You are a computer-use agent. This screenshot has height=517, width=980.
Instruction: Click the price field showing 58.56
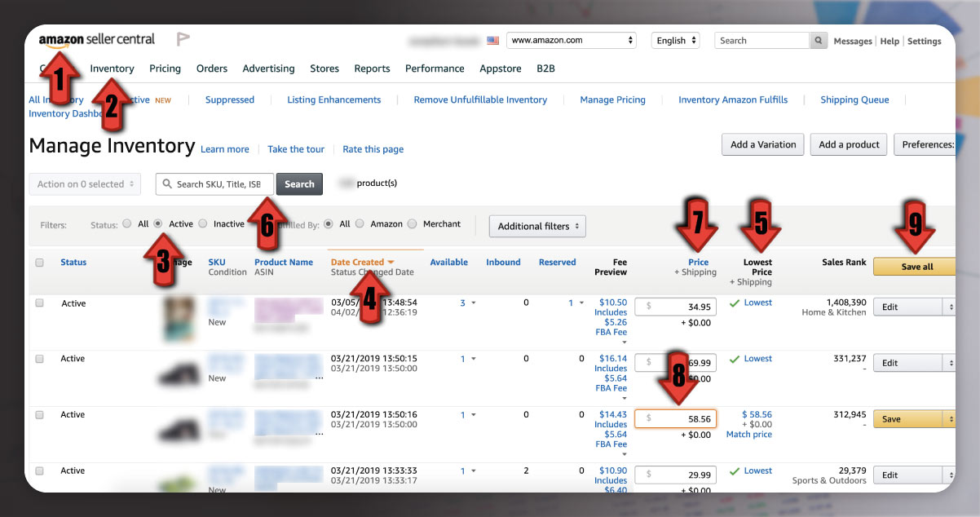[675, 418]
